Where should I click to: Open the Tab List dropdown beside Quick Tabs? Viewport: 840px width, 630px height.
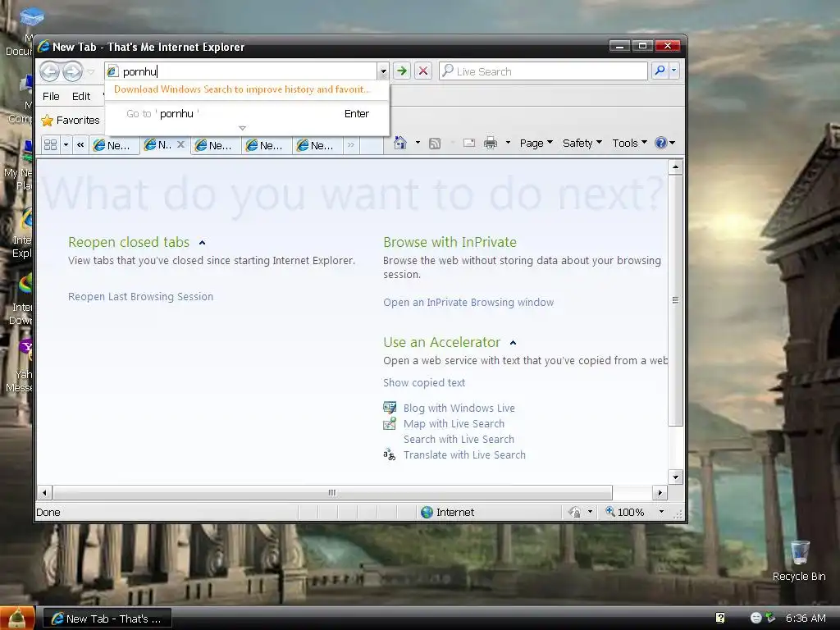coord(66,144)
